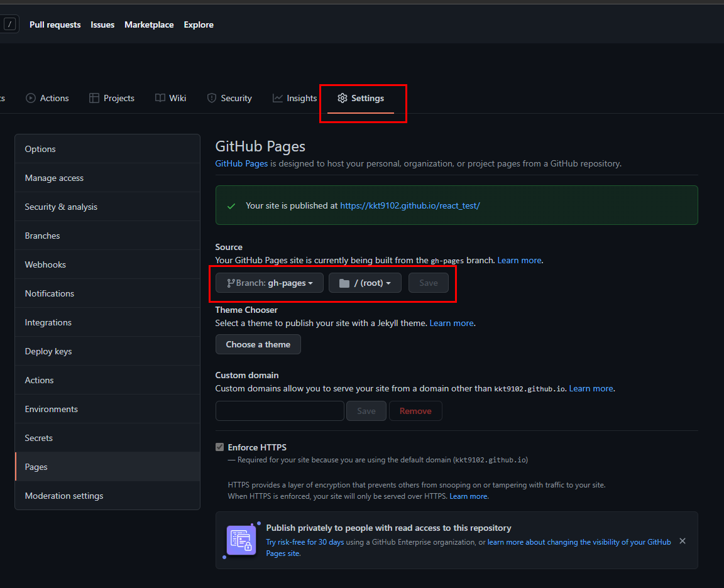Open Moderation settings
The image size is (724, 588).
(107, 495)
